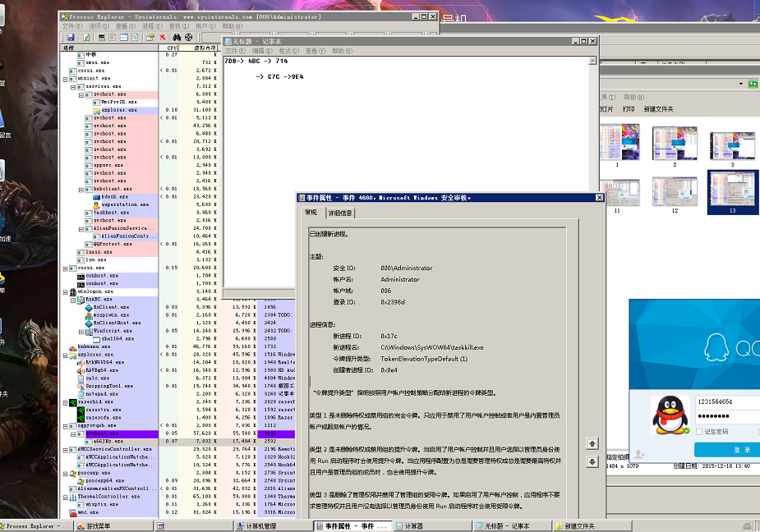Select thumbnail 13 in the folder window
The height and width of the screenshot is (532, 760).
[x=733, y=192]
